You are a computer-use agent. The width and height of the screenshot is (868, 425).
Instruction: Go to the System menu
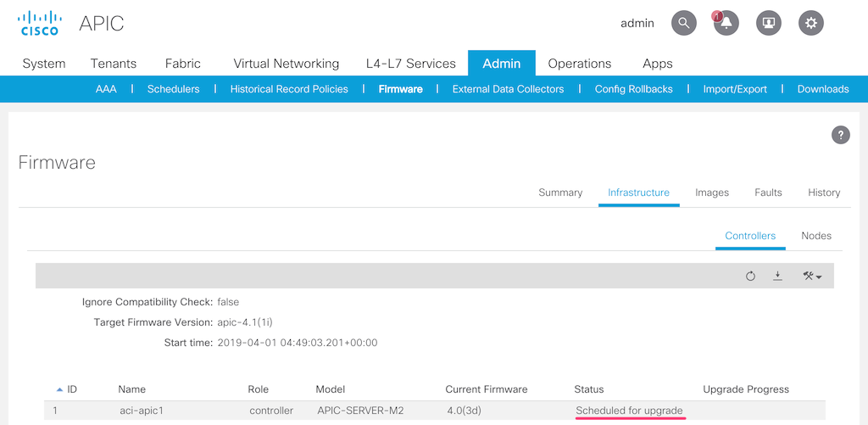44,63
